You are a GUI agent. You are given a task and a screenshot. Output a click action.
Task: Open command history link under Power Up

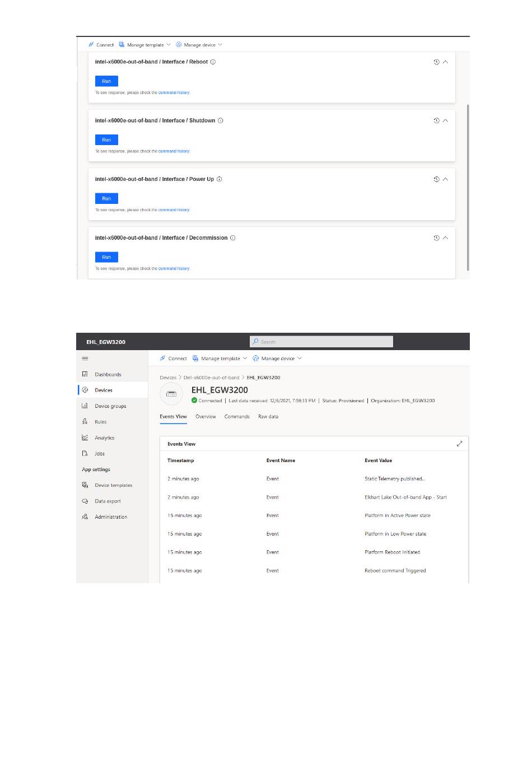click(174, 210)
